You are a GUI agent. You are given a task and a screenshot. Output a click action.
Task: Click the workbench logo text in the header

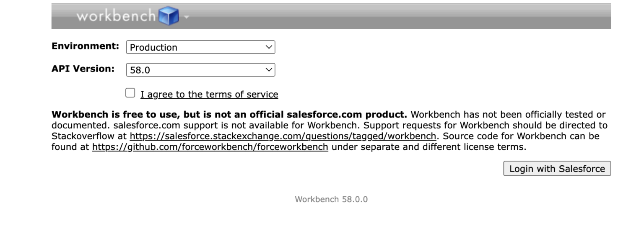click(116, 16)
